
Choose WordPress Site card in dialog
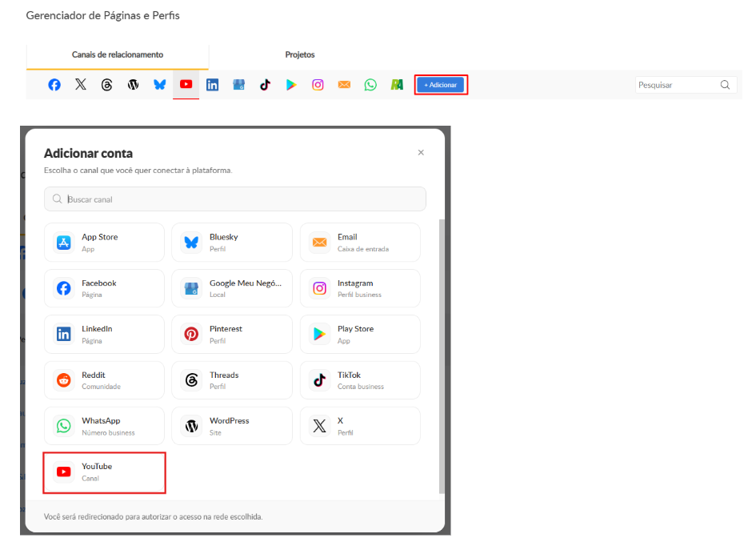[232, 426]
